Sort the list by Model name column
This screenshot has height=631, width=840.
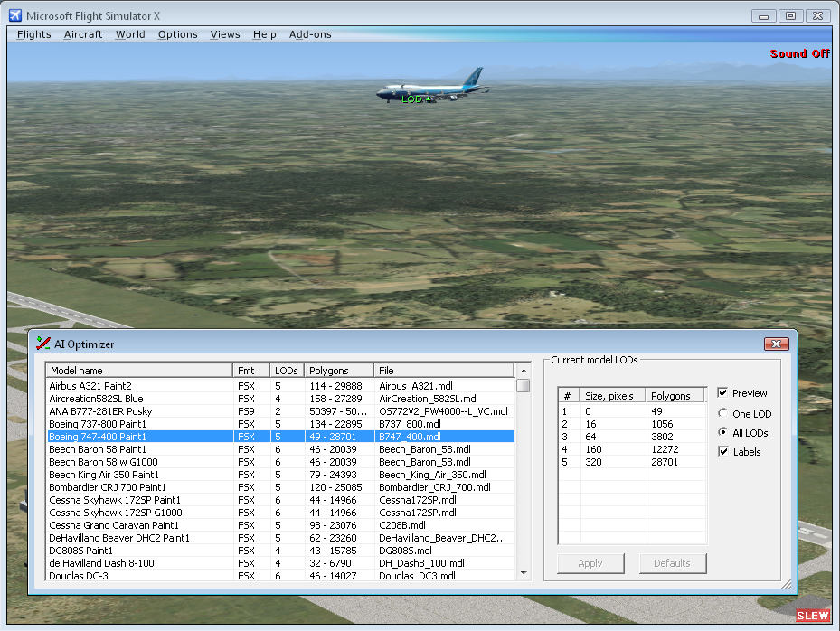coord(139,370)
